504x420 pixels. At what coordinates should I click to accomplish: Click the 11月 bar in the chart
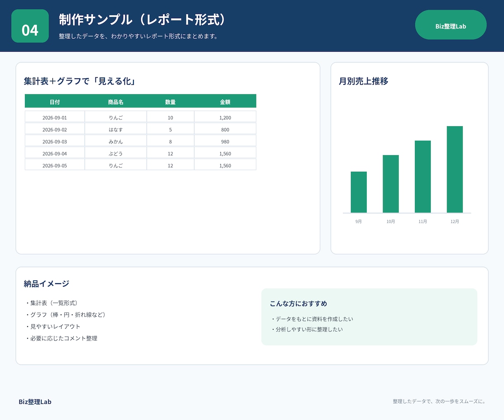coord(423,177)
